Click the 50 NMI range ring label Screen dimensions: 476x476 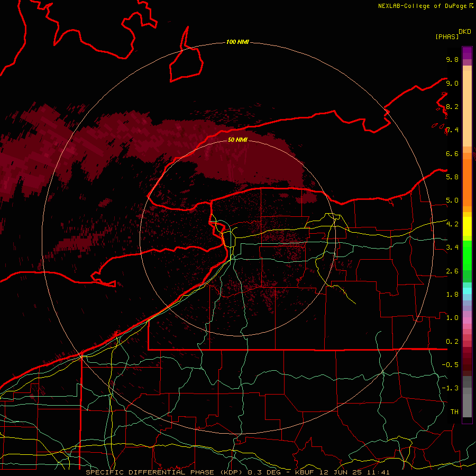pyautogui.click(x=237, y=140)
